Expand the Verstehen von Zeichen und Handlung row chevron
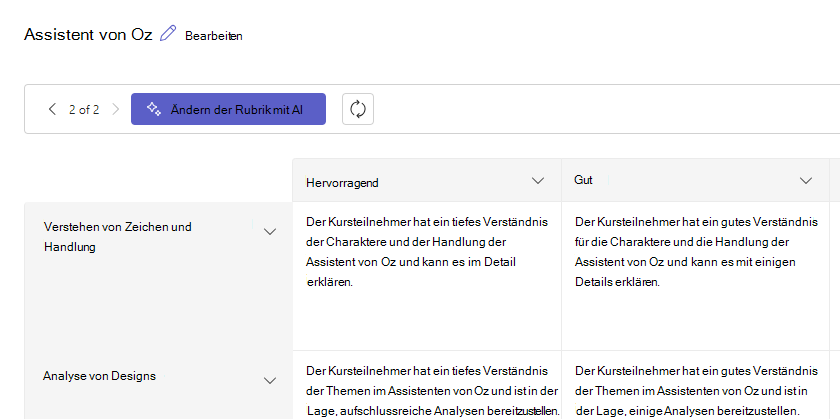This screenshot has height=419, width=840. pyautogui.click(x=270, y=231)
